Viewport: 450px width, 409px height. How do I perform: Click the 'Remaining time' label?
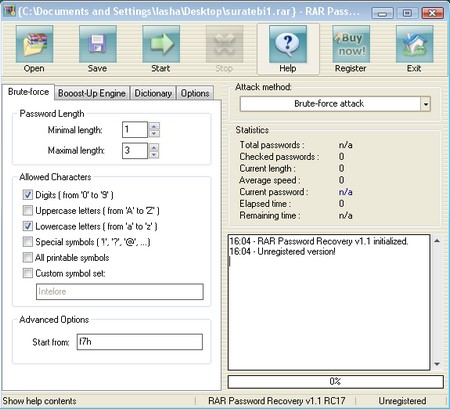tap(270, 216)
